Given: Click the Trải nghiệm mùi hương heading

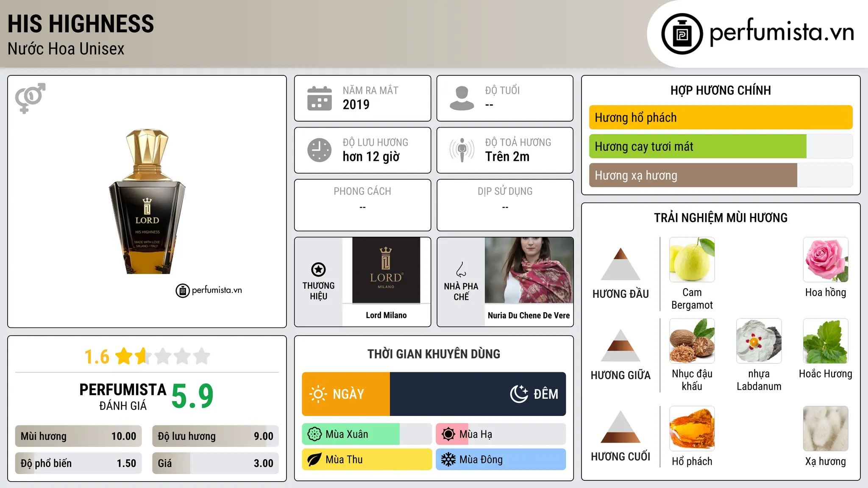Looking at the screenshot, I should [x=721, y=218].
